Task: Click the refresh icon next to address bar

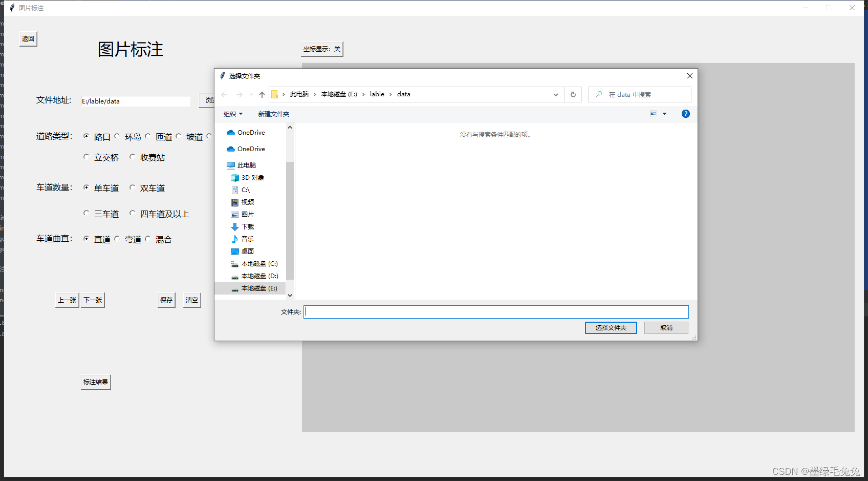Action: click(573, 94)
